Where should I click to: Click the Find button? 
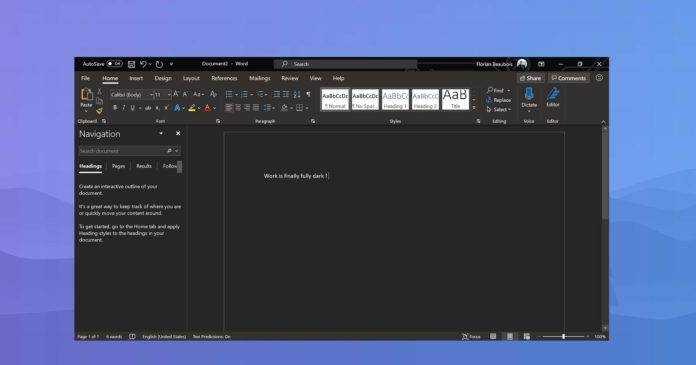[x=495, y=90]
